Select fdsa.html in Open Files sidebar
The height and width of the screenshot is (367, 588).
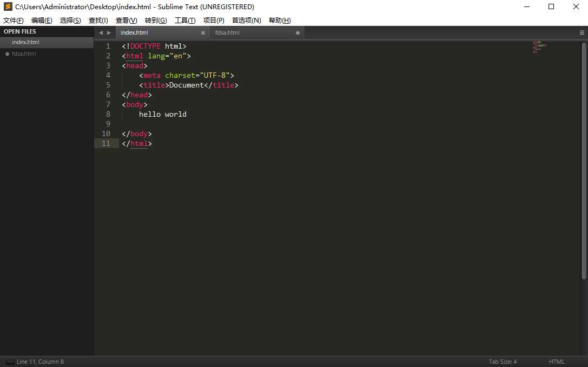(x=47, y=54)
